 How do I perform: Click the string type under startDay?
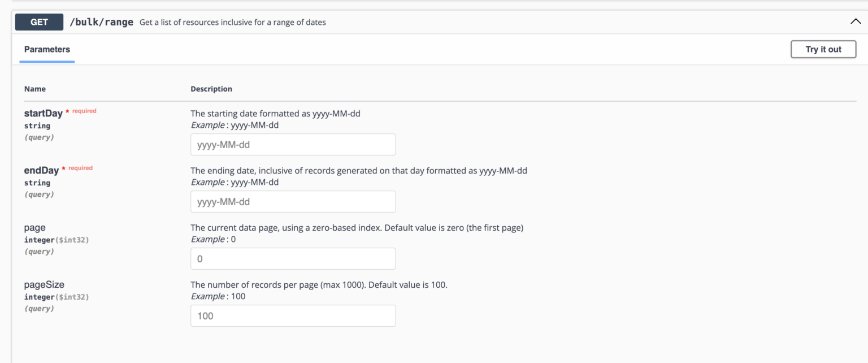(37, 126)
